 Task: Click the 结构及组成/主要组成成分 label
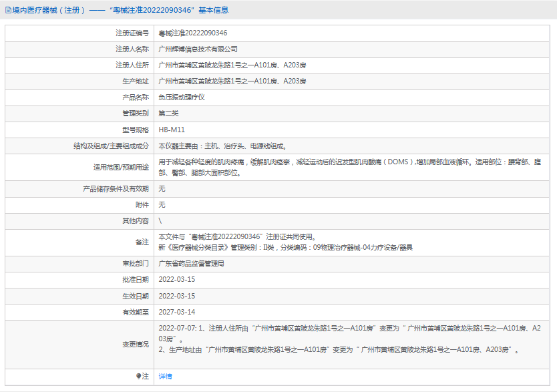pyautogui.click(x=111, y=146)
